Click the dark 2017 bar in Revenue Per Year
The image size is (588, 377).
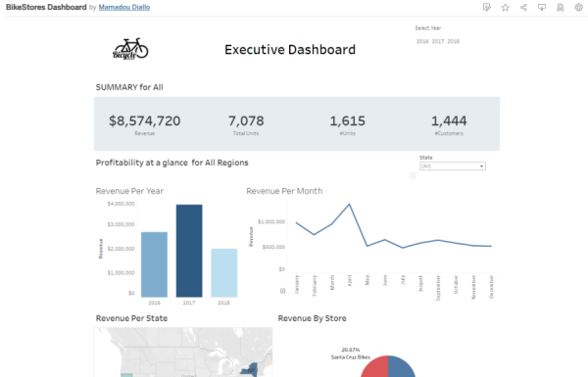tap(189, 251)
